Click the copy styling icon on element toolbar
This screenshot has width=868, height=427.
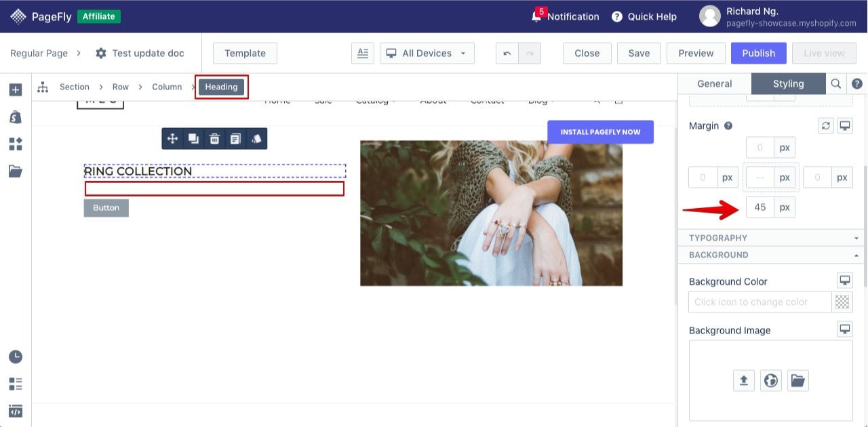click(x=256, y=139)
